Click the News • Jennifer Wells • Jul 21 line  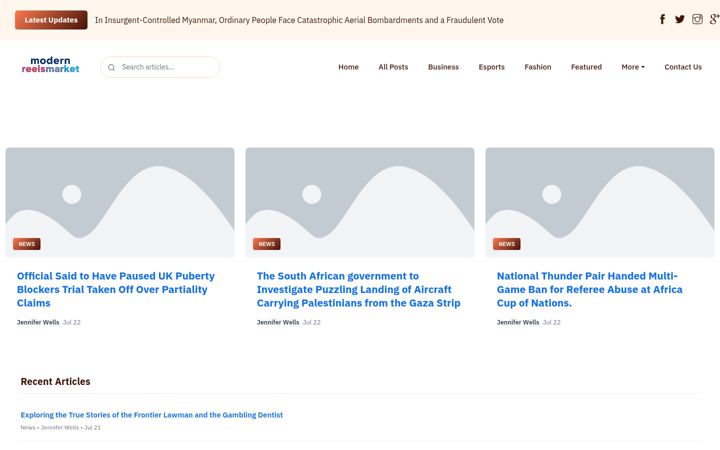click(x=61, y=428)
